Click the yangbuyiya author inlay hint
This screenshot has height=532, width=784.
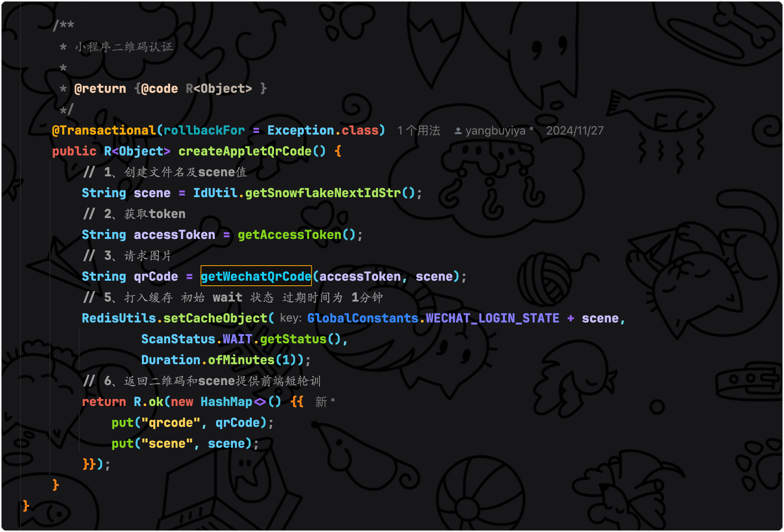click(x=495, y=131)
